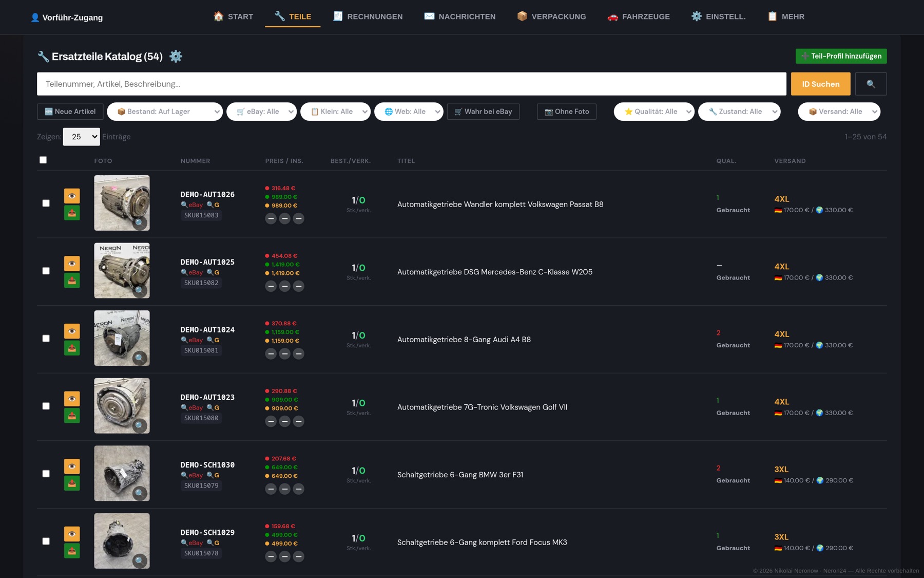Search DEMO-AUT1026 on Google via G link
This screenshot has height=578, width=924.
point(213,205)
